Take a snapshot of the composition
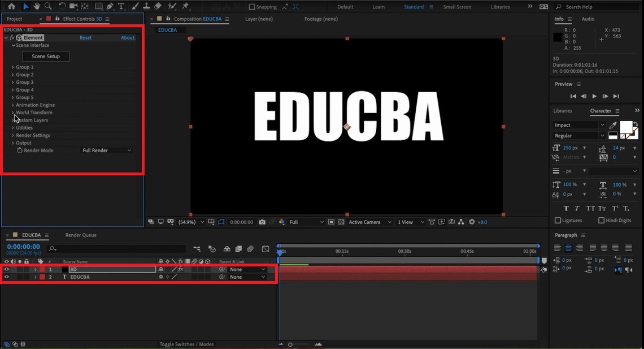644x349 pixels. click(262, 222)
